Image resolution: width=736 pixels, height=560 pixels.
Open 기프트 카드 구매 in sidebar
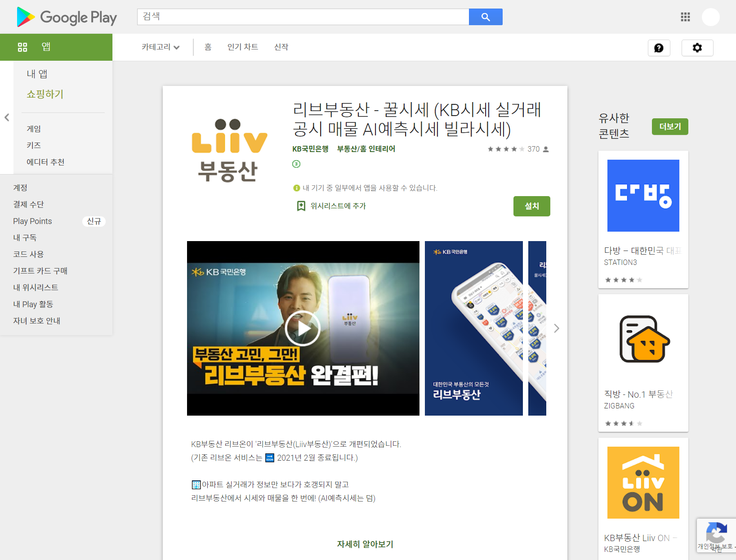pos(40,271)
